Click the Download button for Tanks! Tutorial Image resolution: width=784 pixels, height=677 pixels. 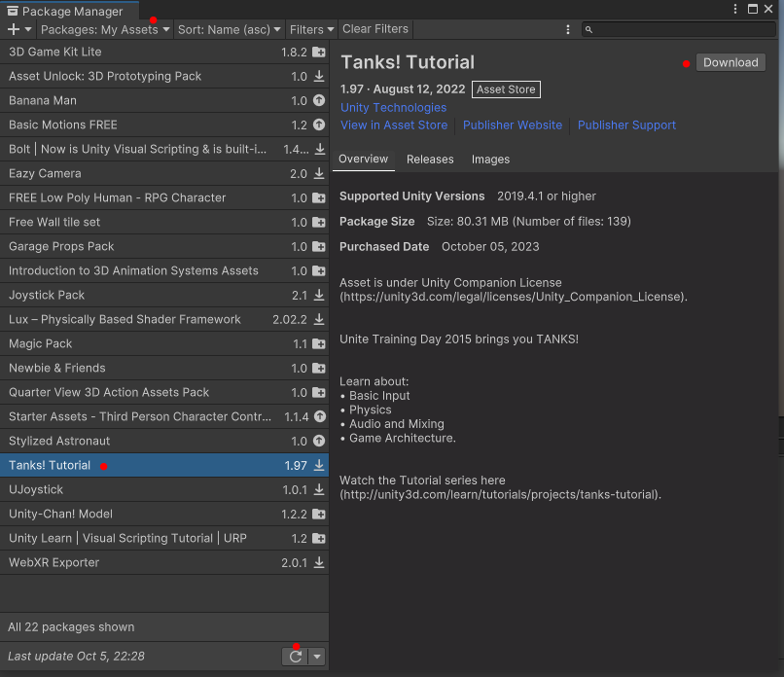pos(731,62)
